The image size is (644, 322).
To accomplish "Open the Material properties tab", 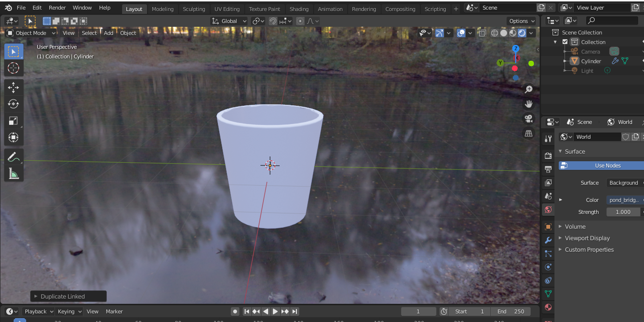I will (548, 307).
